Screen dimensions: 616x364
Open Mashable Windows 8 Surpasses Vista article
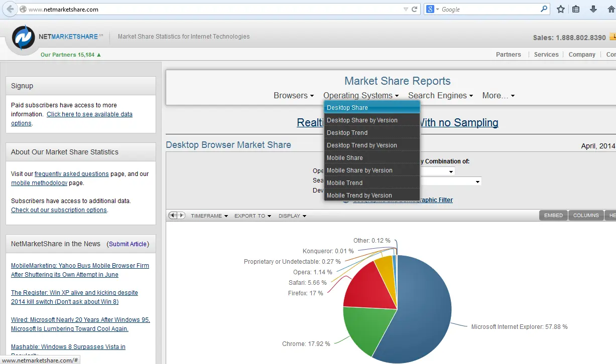tap(68, 347)
